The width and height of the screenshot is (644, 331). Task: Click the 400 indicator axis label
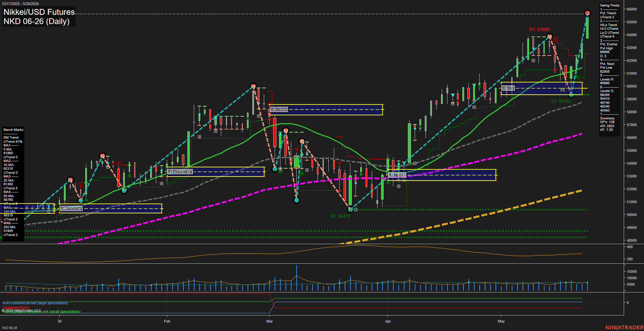pos(630,247)
